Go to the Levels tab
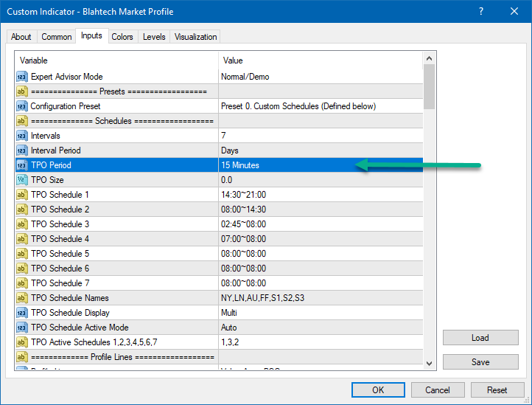 pos(154,37)
